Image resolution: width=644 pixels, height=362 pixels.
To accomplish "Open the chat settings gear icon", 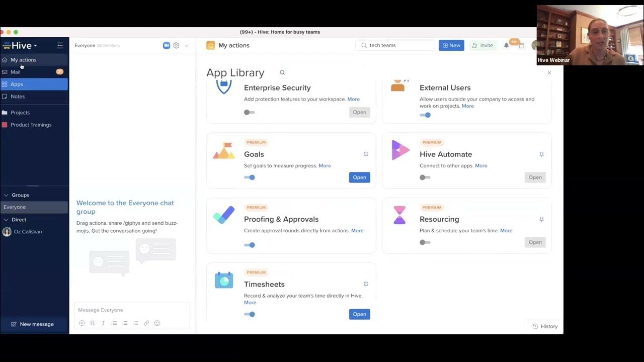I will [x=176, y=45].
